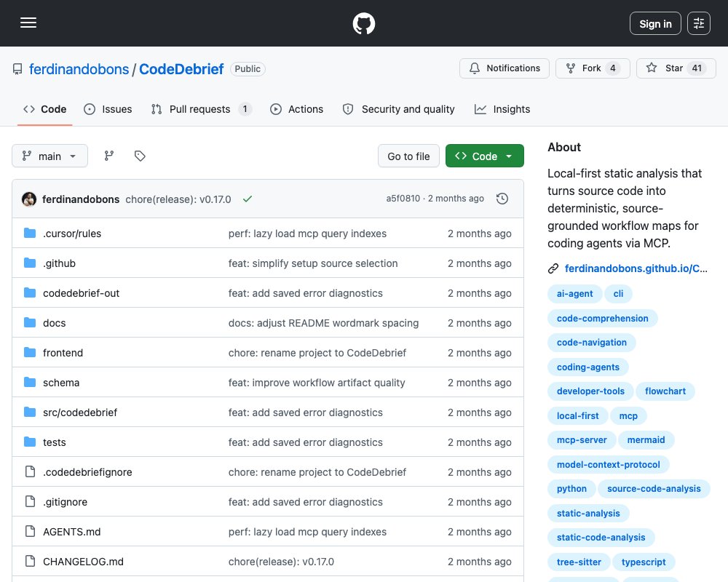This screenshot has height=582, width=728.
Task: Select the mermaid topic tag
Action: [646, 440]
